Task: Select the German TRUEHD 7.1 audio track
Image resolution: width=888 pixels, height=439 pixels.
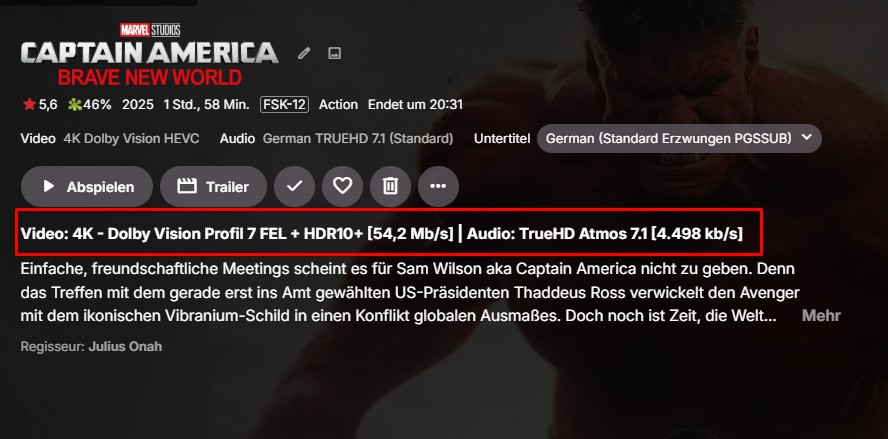Action: pos(358,138)
